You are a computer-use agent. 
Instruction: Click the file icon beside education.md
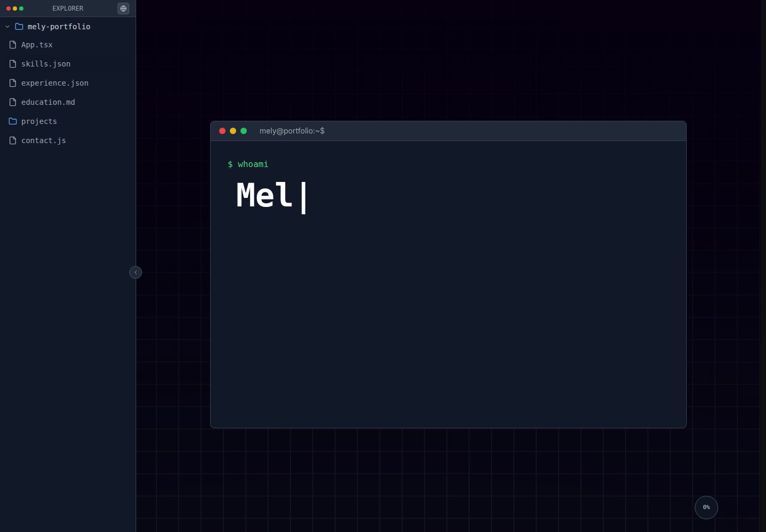coord(13,102)
